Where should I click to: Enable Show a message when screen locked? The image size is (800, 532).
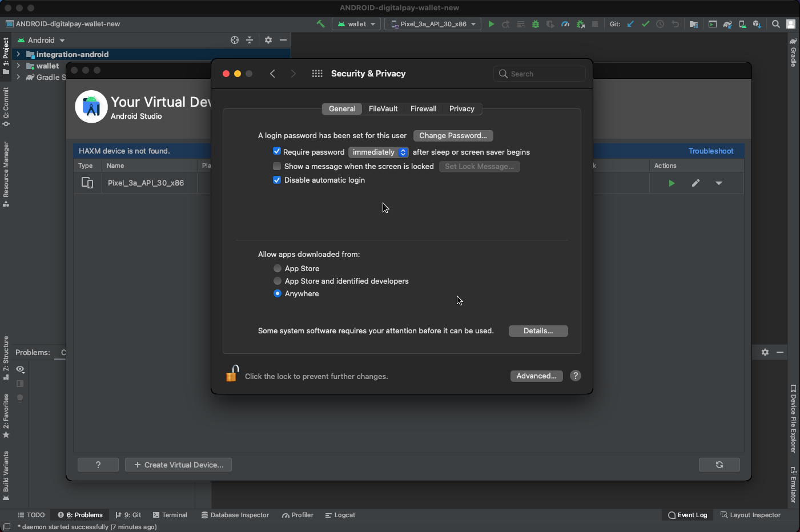[x=277, y=166]
